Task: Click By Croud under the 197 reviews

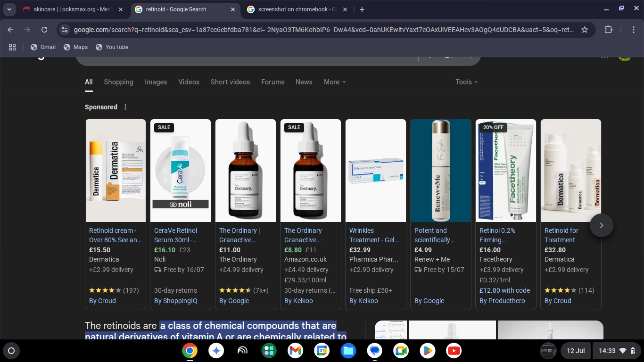Action: (102, 301)
